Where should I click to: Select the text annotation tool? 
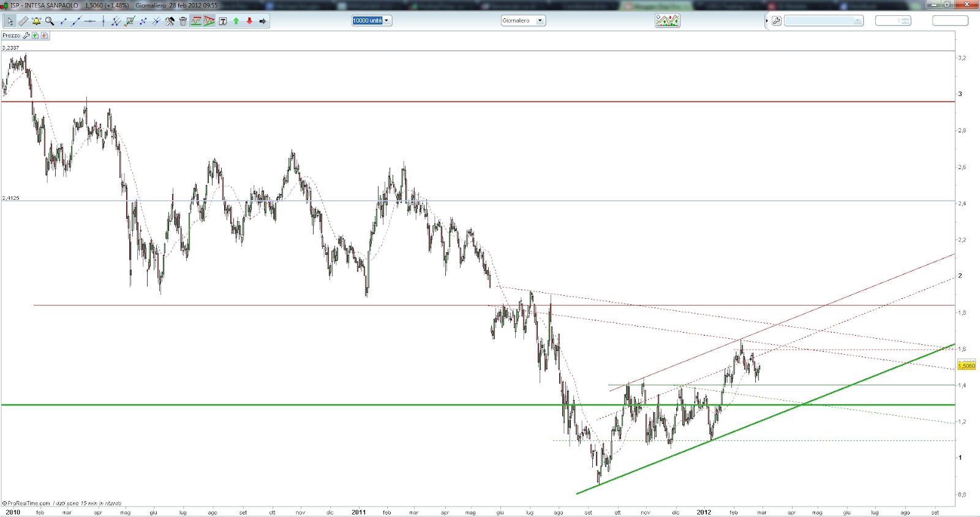(223, 21)
